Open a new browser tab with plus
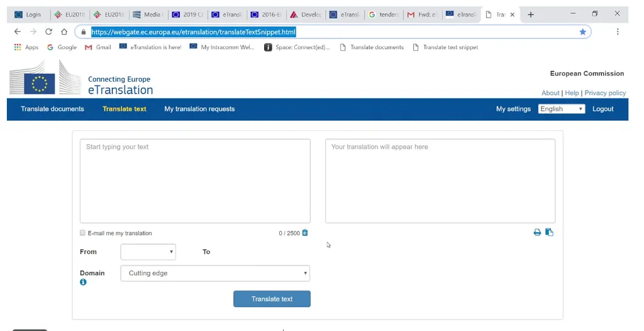The height and width of the screenshot is (331, 644). [531, 14]
